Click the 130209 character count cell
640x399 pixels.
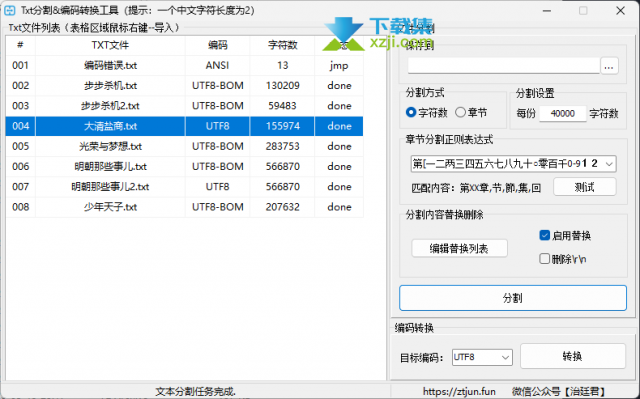point(282,86)
